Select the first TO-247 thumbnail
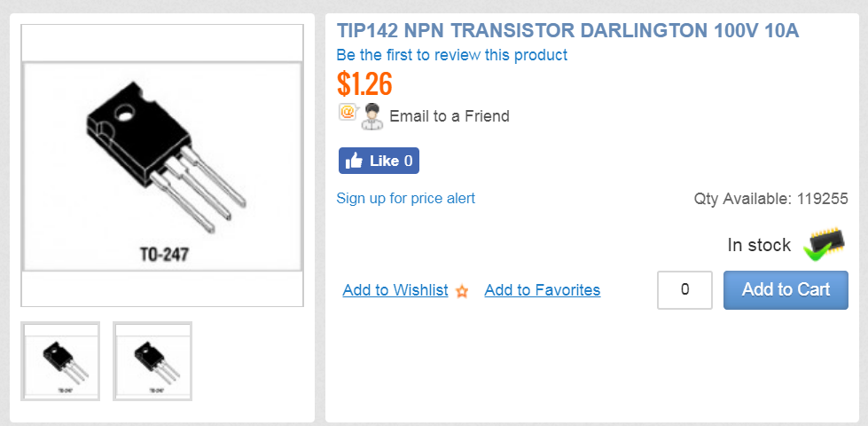The height and width of the screenshot is (426, 868). tap(60, 360)
